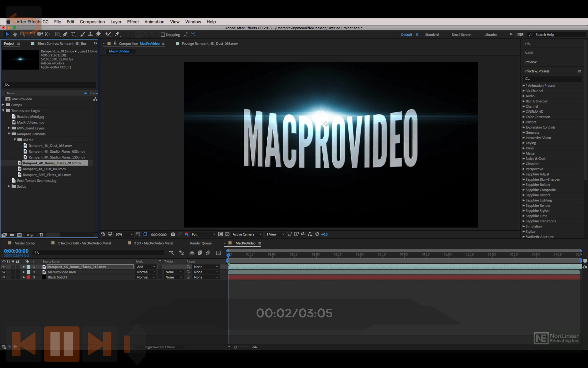Select the Rectangle shape tool
This screenshot has height=368, width=588.
point(57,34)
